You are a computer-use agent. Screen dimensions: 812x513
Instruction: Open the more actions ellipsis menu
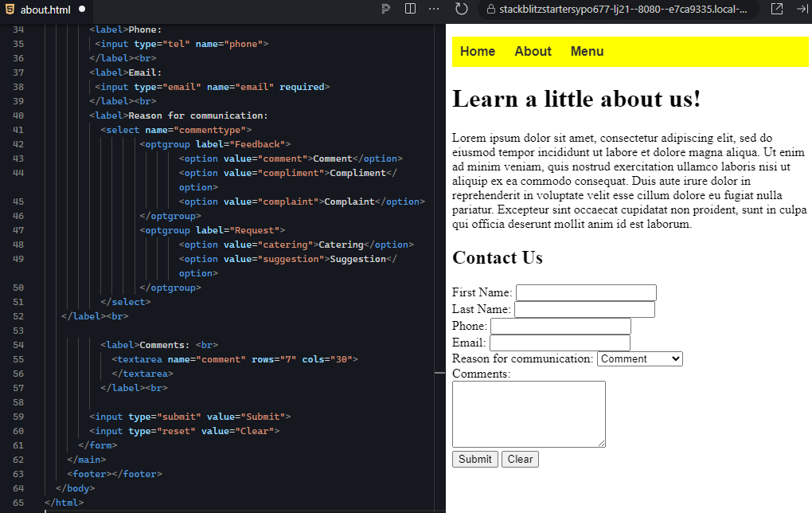pos(432,10)
